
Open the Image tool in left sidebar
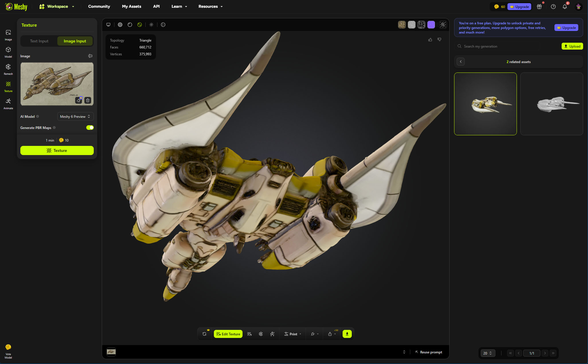(8, 35)
